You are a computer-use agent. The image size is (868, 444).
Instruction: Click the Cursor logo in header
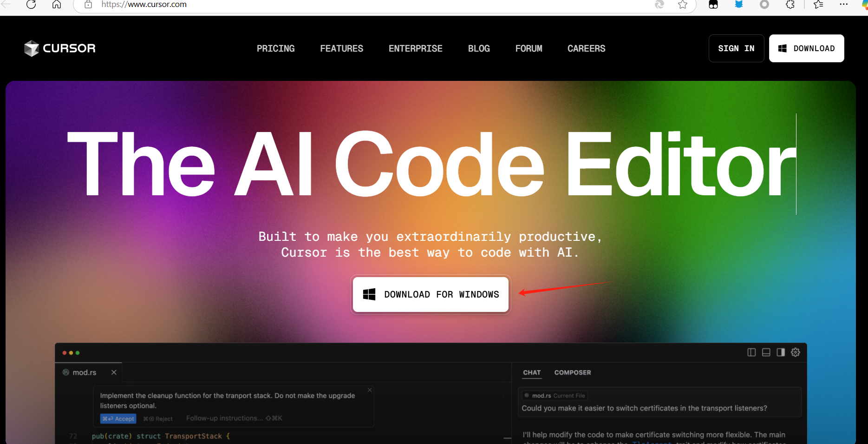point(60,48)
